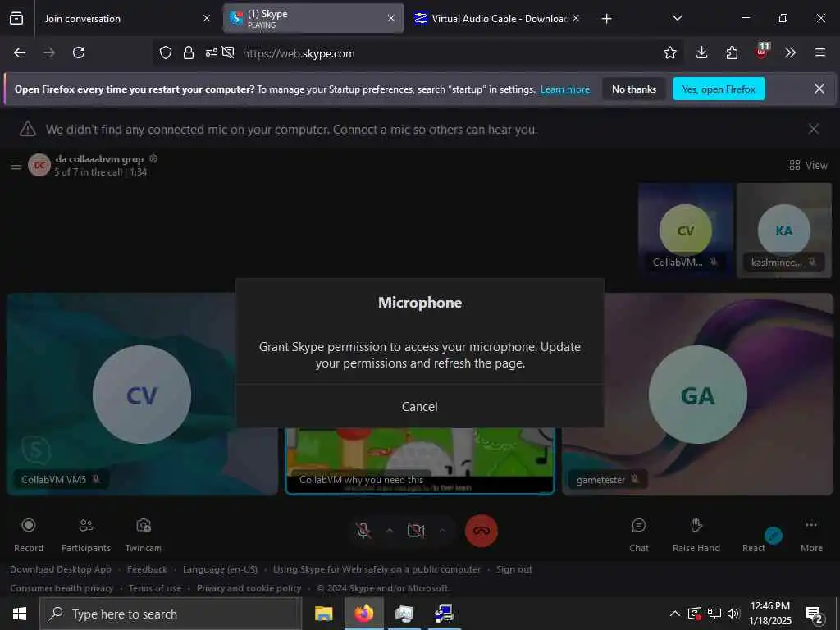The image size is (840, 630).
Task: Expand camera options chevron
Action: coord(442,531)
